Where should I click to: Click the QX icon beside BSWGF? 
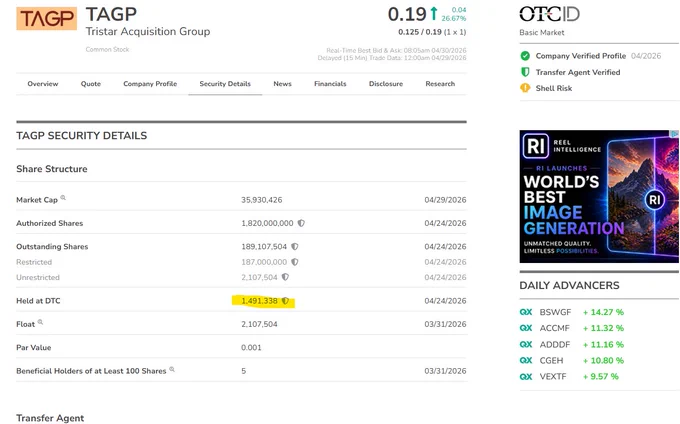click(526, 312)
